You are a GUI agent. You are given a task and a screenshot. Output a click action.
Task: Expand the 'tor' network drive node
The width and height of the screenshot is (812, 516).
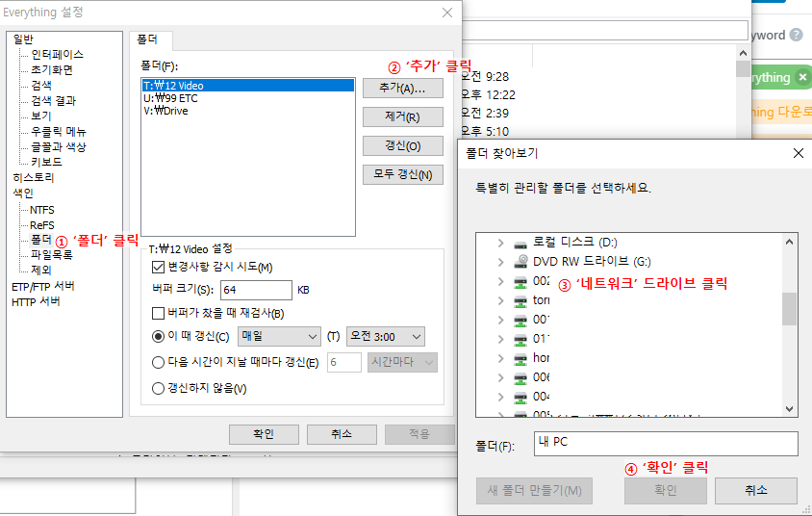[500, 300]
